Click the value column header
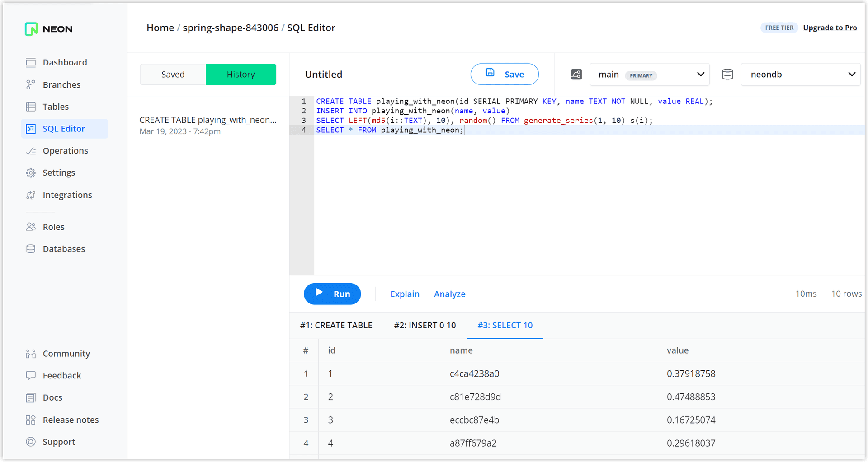The height and width of the screenshot is (462, 868). pyautogui.click(x=678, y=350)
